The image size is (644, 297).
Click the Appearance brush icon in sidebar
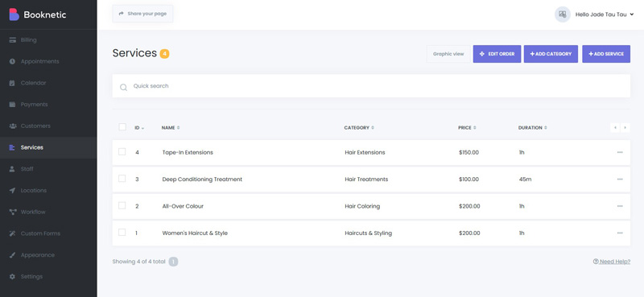pos(12,255)
